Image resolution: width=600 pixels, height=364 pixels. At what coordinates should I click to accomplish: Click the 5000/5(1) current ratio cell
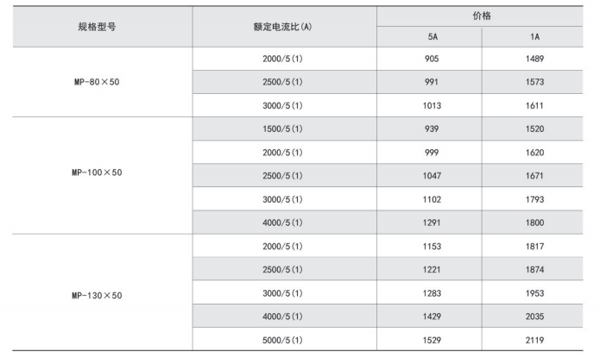[282, 340]
